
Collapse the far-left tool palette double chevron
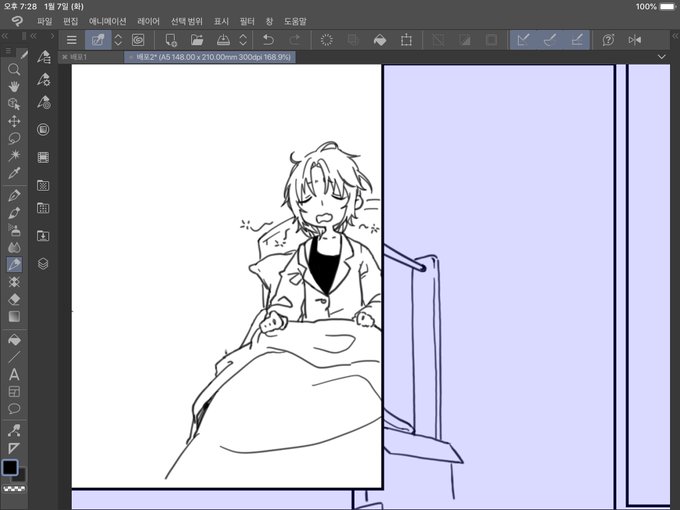[x=6, y=36]
